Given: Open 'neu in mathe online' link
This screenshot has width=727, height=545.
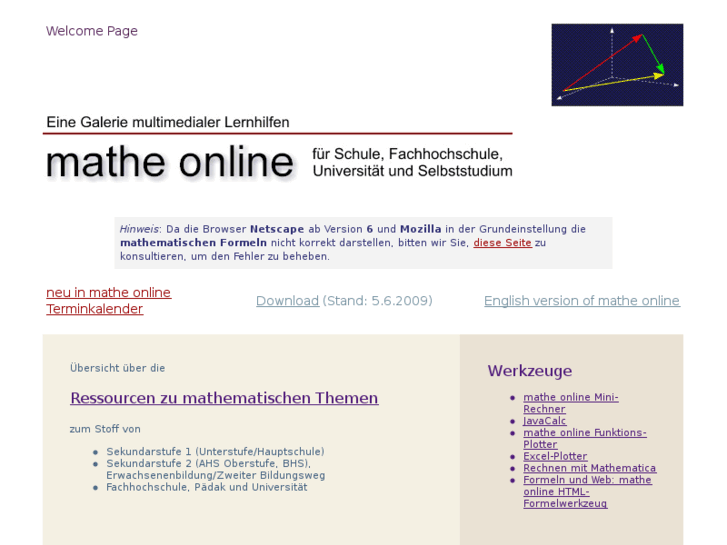Looking at the screenshot, I should point(108,293).
